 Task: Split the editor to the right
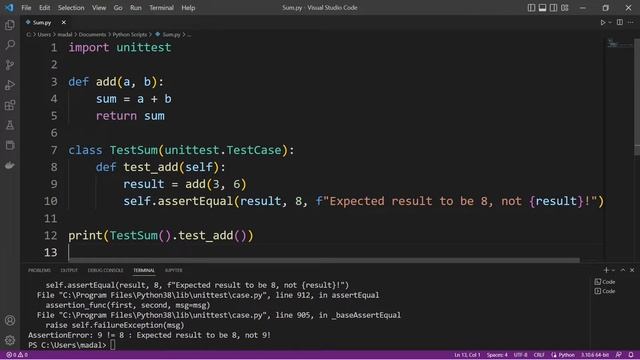click(620, 22)
